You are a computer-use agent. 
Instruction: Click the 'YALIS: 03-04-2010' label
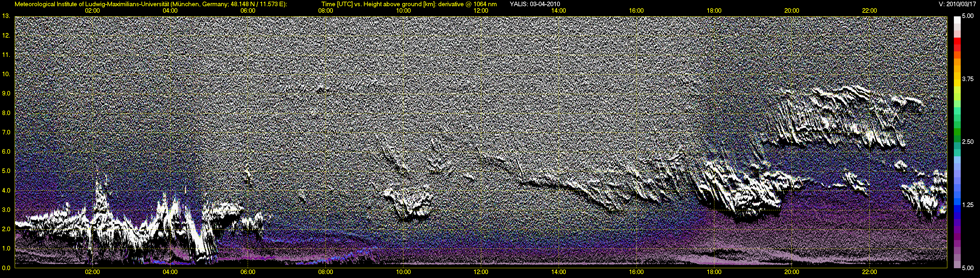[534, 4]
